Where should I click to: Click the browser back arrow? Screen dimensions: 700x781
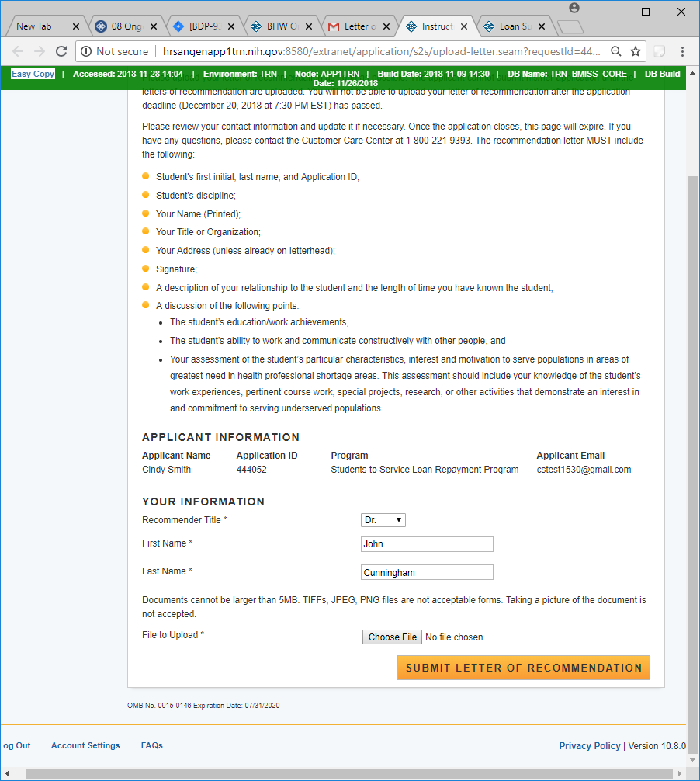[17, 51]
